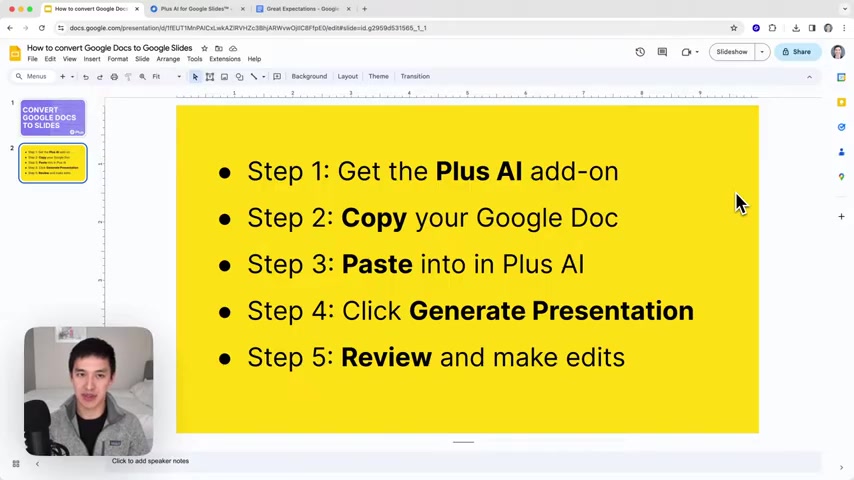Open Google Keep side panel icon

click(841, 102)
